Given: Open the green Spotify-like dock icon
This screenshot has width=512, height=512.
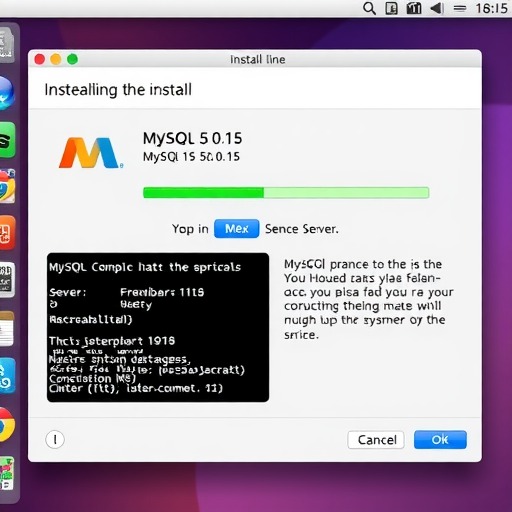Looking at the screenshot, I should click(x=7, y=140).
